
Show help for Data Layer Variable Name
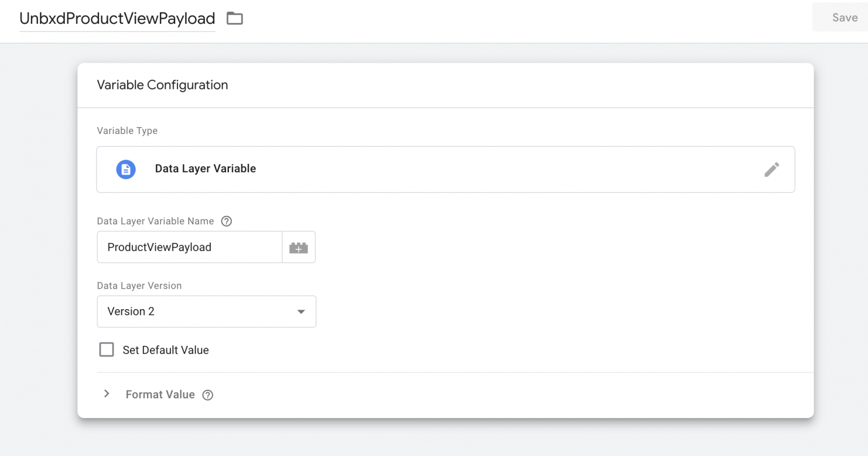click(x=227, y=221)
